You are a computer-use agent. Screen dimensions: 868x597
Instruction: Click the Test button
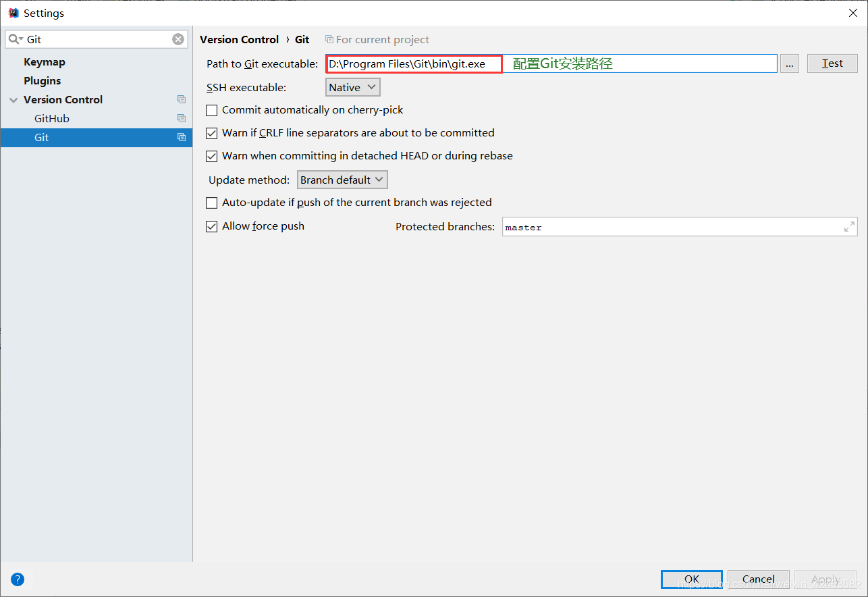pos(832,63)
